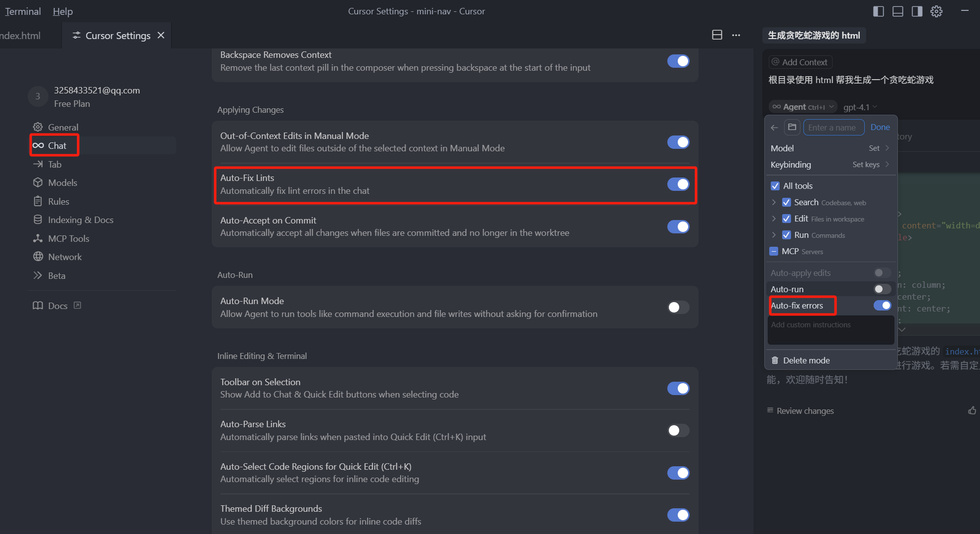This screenshot has width=980, height=534.
Task: Open Agent mode dropdown
Action: point(803,107)
